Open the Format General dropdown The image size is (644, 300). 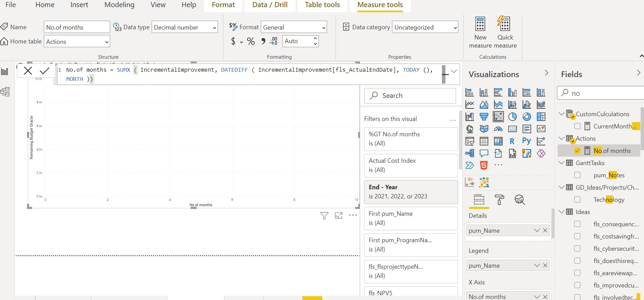pyautogui.click(x=294, y=27)
